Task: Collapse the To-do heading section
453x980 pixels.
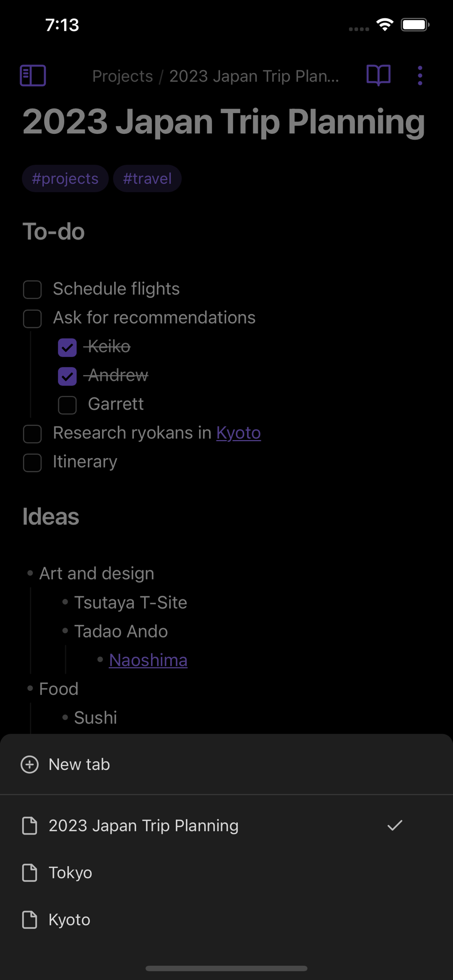Action: click(53, 231)
